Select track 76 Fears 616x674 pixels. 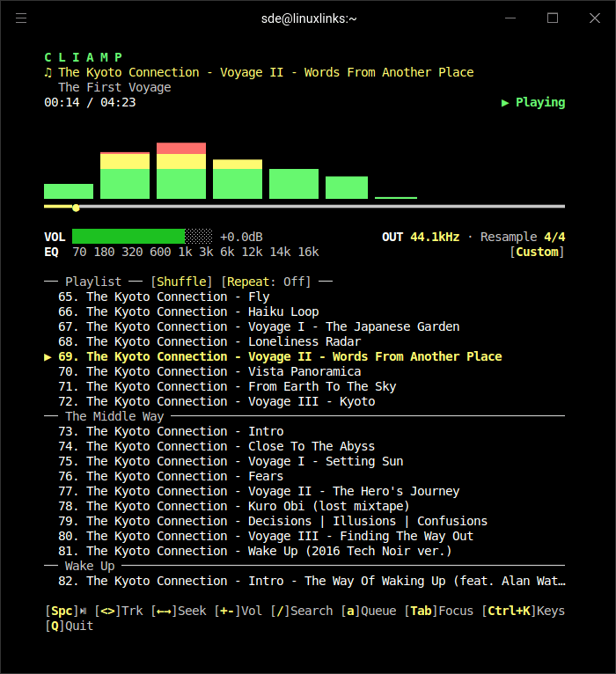(171, 476)
